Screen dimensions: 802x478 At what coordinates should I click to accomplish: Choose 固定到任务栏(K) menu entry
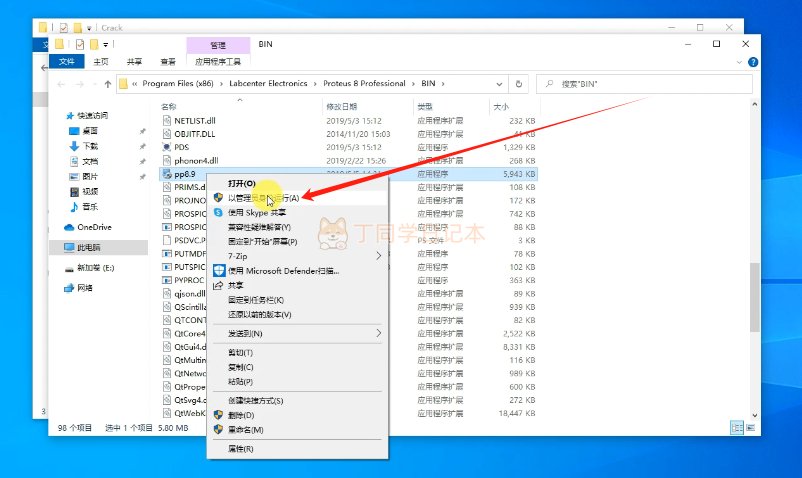tap(297, 300)
